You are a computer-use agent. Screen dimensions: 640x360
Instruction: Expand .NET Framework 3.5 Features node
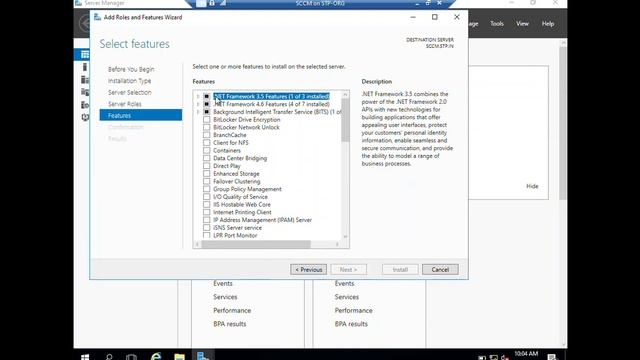tap(198, 97)
